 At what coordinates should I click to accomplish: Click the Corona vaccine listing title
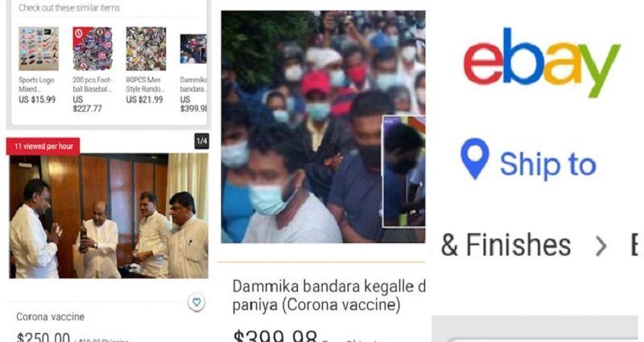(x=50, y=317)
